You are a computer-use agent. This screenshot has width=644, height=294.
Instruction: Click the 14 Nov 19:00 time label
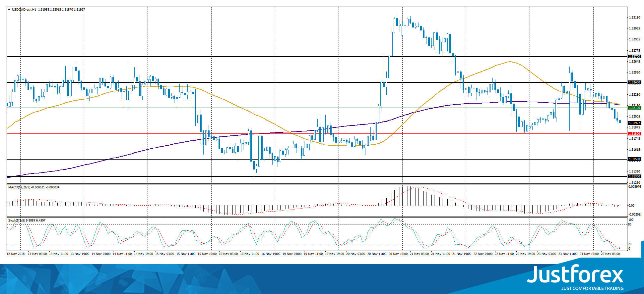coord(143,254)
